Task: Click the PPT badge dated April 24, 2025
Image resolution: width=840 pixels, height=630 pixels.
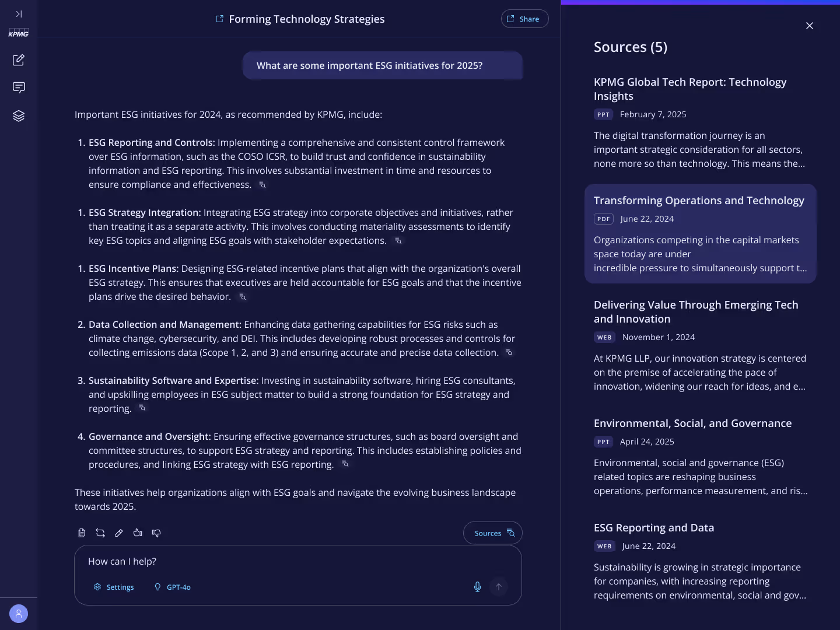Action: tap(604, 442)
